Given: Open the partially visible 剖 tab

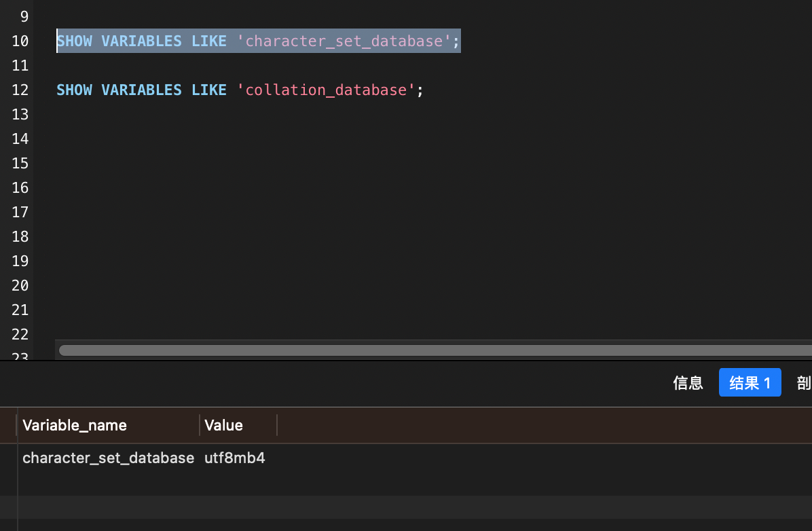Looking at the screenshot, I should [x=804, y=383].
